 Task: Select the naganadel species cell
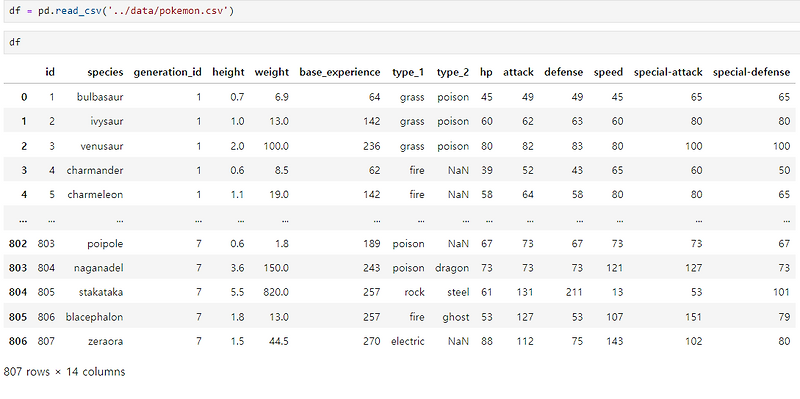click(x=101, y=268)
